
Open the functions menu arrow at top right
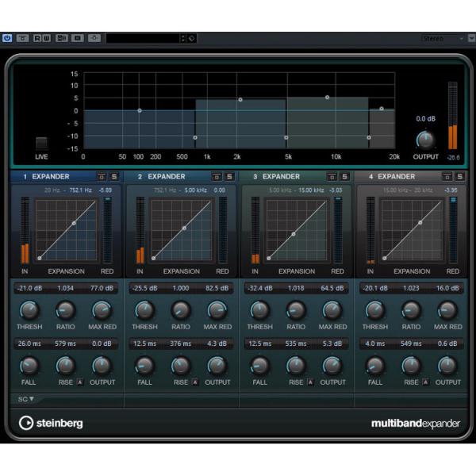coord(471,38)
